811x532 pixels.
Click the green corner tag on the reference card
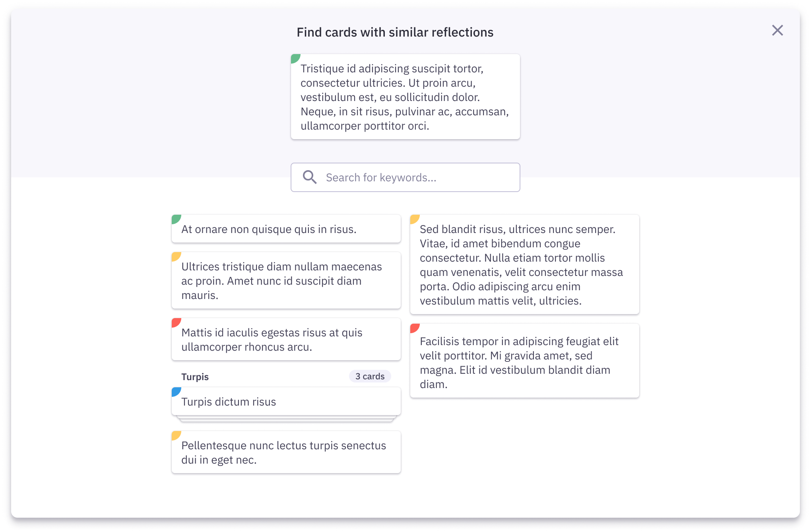295,58
